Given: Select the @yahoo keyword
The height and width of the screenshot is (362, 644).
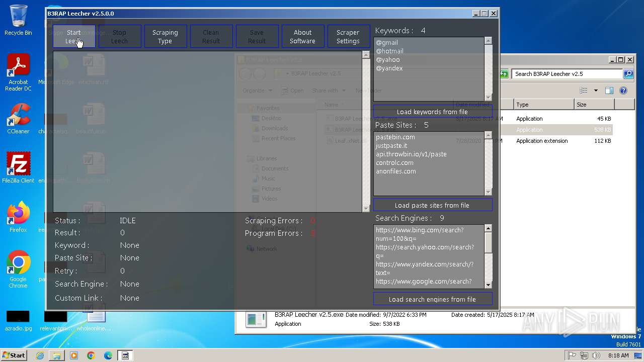Looking at the screenshot, I should pos(388,60).
